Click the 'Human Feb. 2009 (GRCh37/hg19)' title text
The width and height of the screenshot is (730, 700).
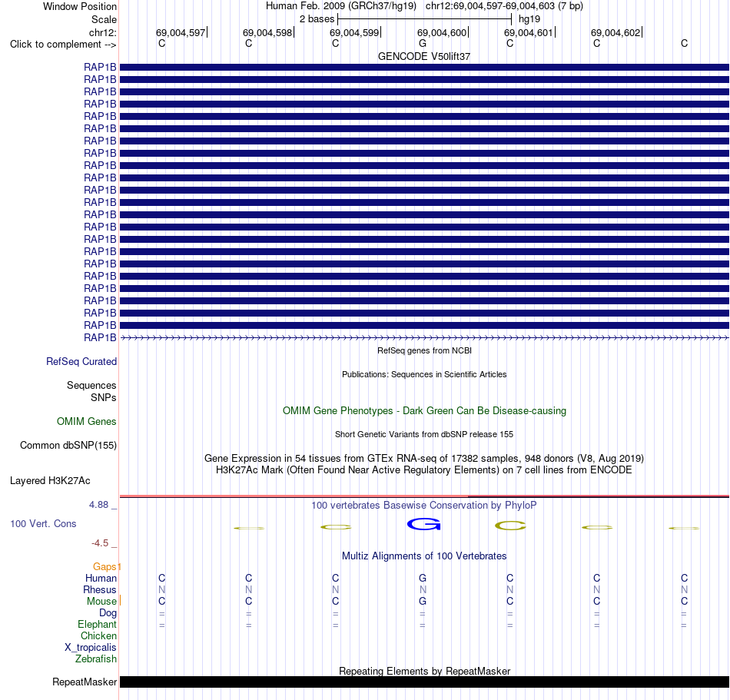[x=340, y=6]
